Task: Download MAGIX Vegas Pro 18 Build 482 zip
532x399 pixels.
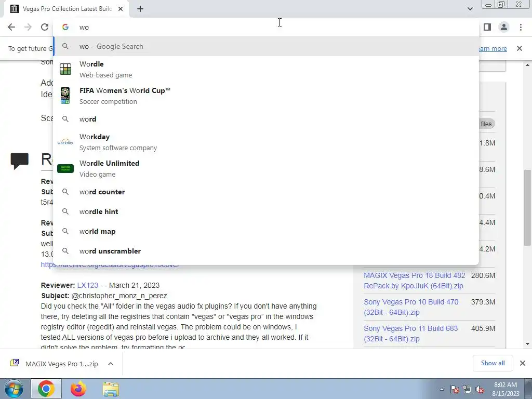Action: 414,281
